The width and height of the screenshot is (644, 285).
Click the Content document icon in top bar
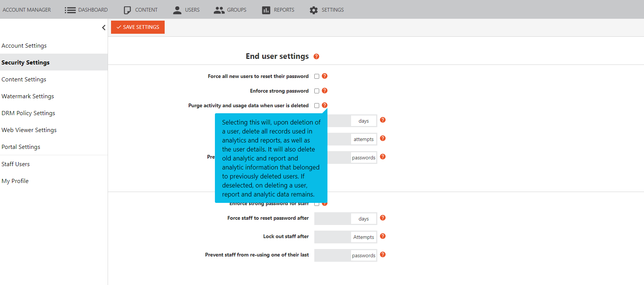coord(128,10)
